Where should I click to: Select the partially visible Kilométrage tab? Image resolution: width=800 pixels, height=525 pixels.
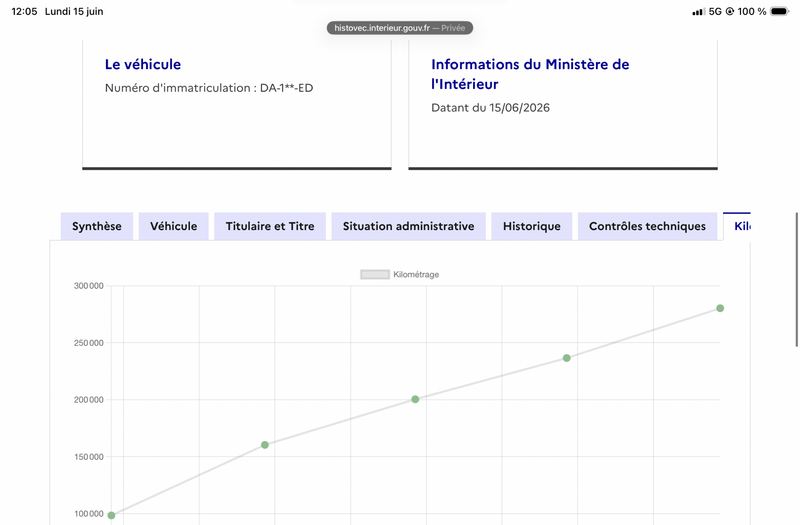click(737, 226)
